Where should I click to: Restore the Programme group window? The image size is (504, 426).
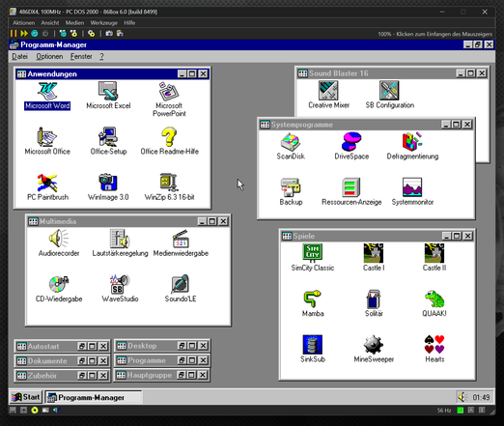point(182,360)
